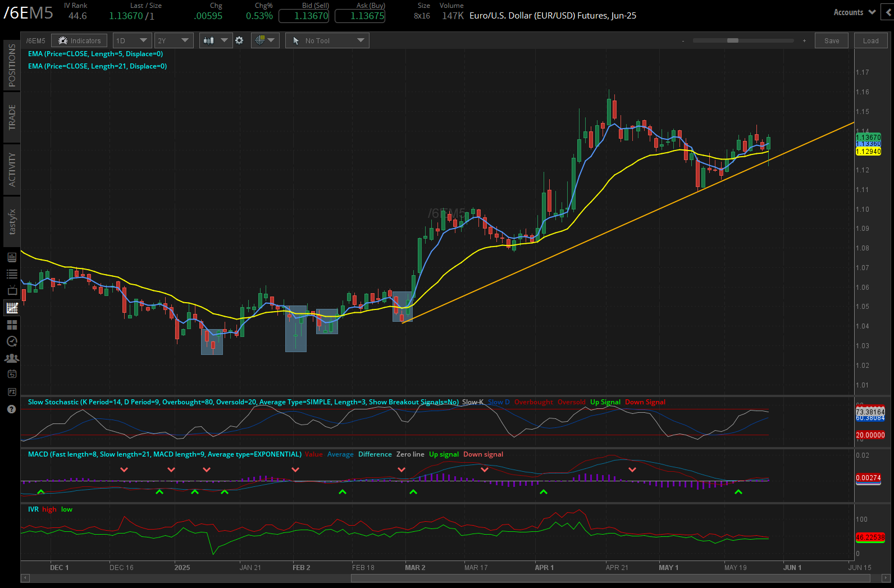
Task: Open the crosshair cursor mode dropdown
Action: tap(264, 40)
